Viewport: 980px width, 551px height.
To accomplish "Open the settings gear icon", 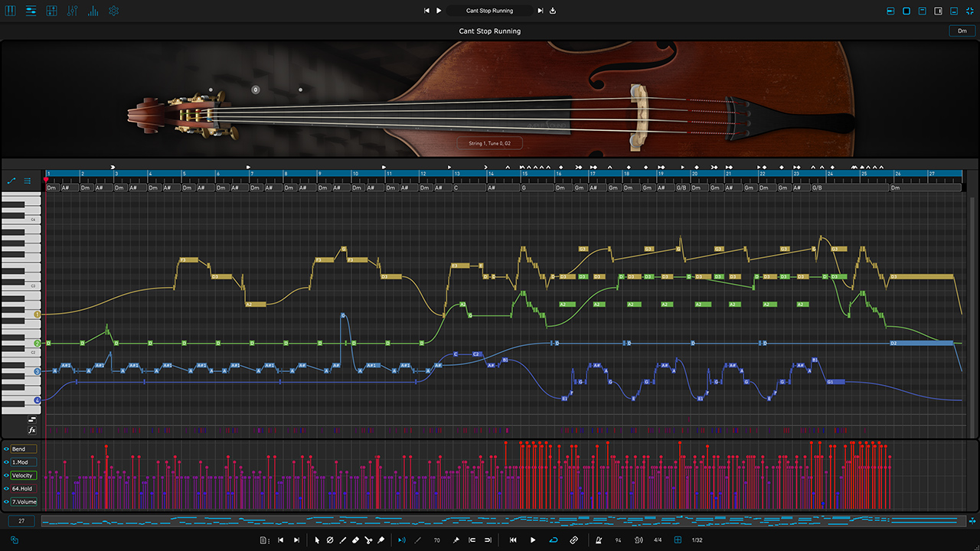I will coord(113,11).
